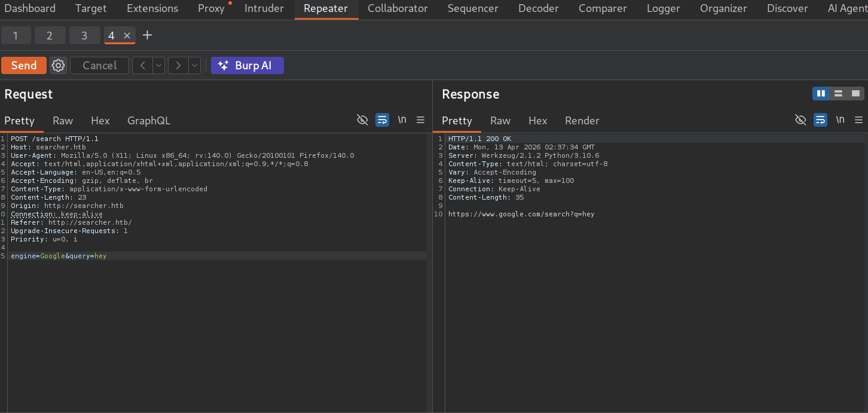868x413 pixels.
Task: Toggle hidden characters in Response panel
Action: (x=800, y=120)
